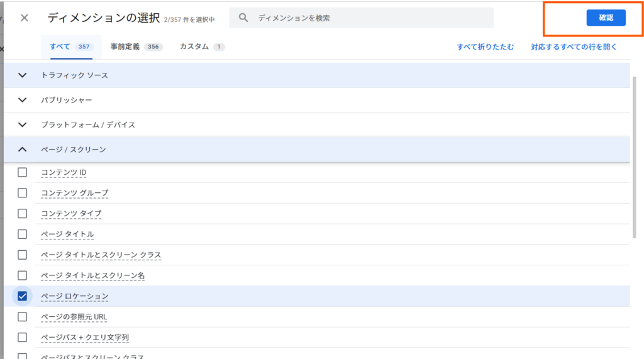This screenshot has height=359, width=644.
Task: Check the コンテンツ ID checkbox
Action: click(x=23, y=172)
